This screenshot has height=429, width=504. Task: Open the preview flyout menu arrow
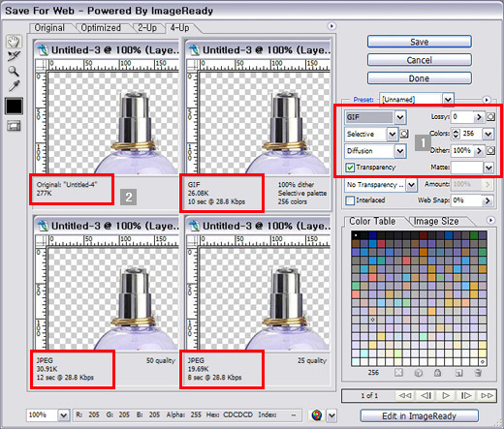[331, 26]
